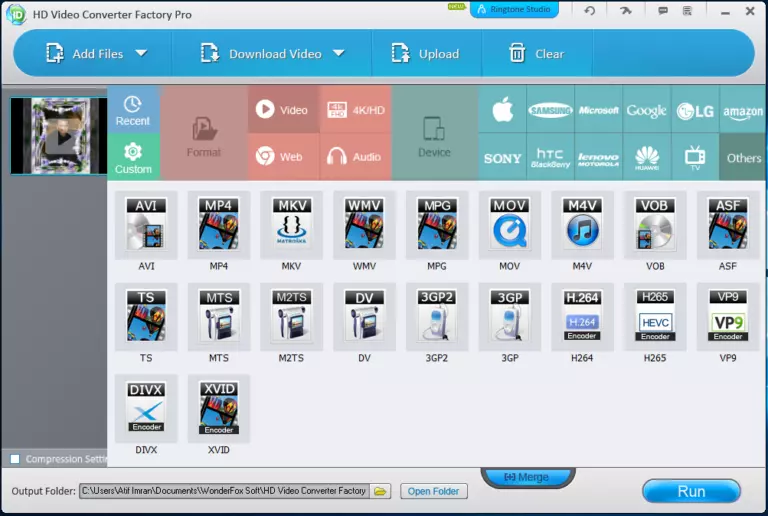Screen dimensions: 768x516
Task: Open the Lenovo Motorola category
Action: click(x=599, y=157)
